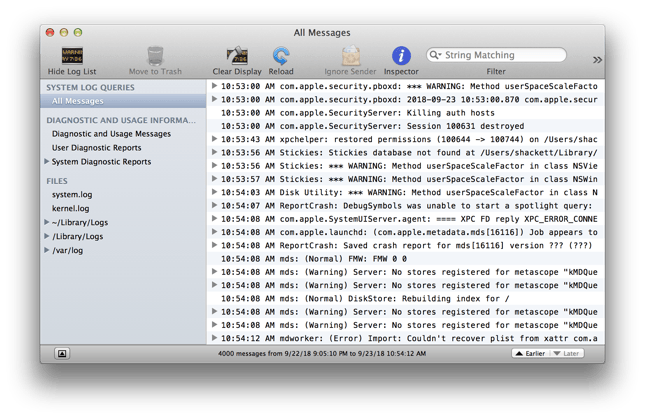645x419 pixels.
Task: Select the 10:53:57 Stickies NSWin warning line
Action: pyautogui.click(x=406, y=179)
